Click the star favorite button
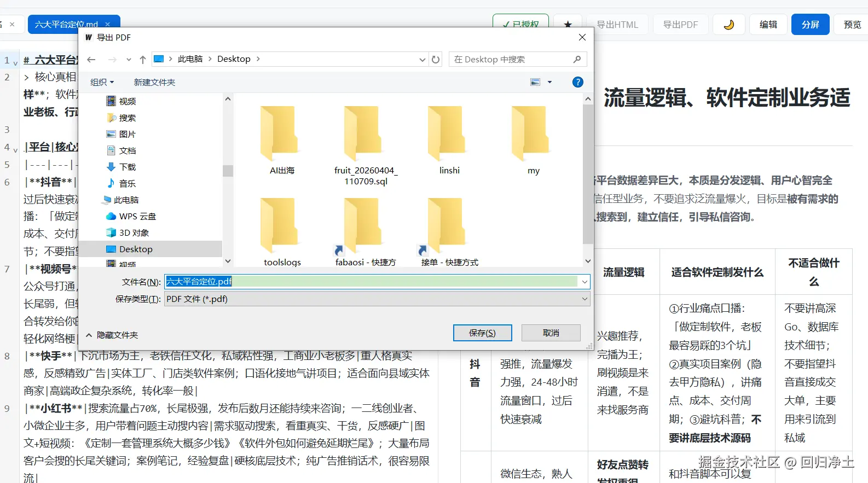Image resolution: width=868 pixels, height=483 pixels. (568, 25)
